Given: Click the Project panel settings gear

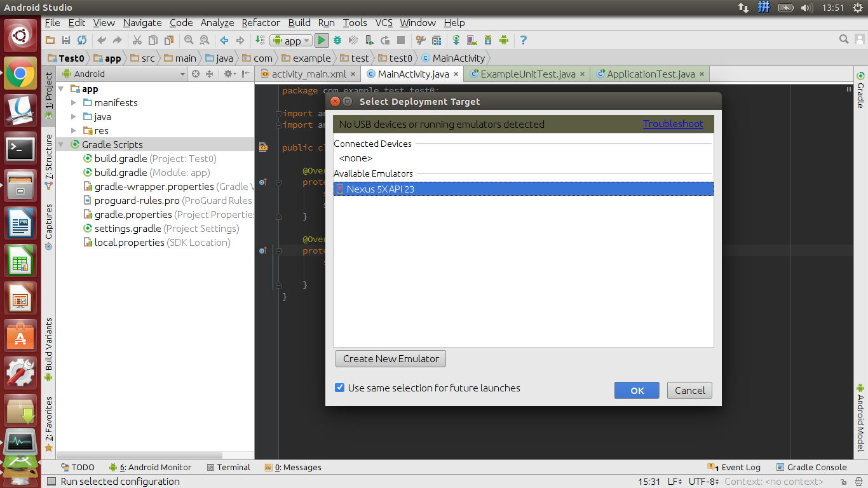Looking at the screenshot, I should (x=228, y=74).
